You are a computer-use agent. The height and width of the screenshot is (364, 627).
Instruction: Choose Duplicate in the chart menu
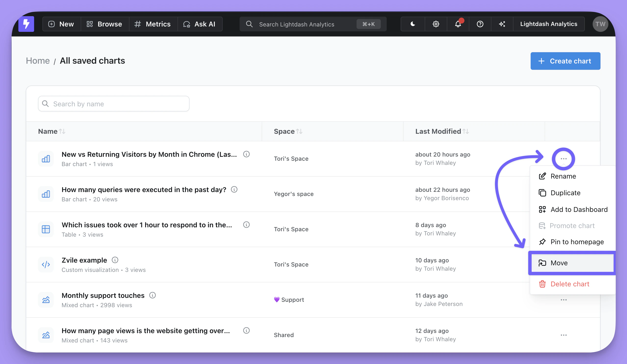(x=565, y=193)
